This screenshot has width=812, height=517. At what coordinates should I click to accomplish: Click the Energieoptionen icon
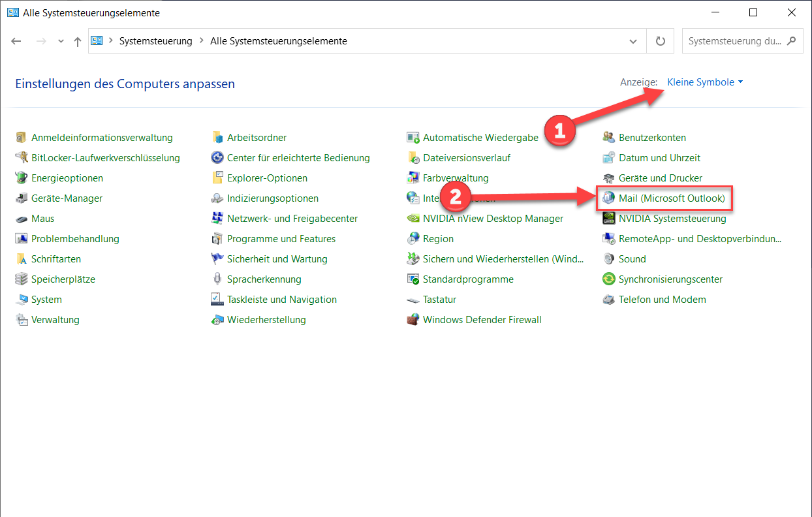pyautogui.click(x=21, y=178)
